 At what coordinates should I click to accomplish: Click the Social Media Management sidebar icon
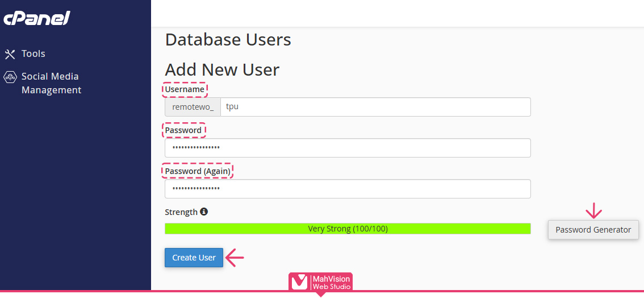point(10,77)
